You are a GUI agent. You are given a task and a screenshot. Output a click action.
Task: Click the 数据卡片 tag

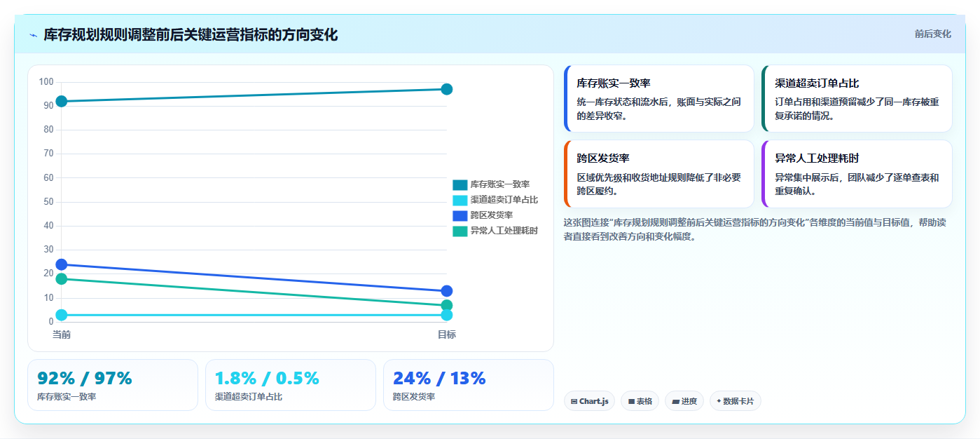point(736,401)
